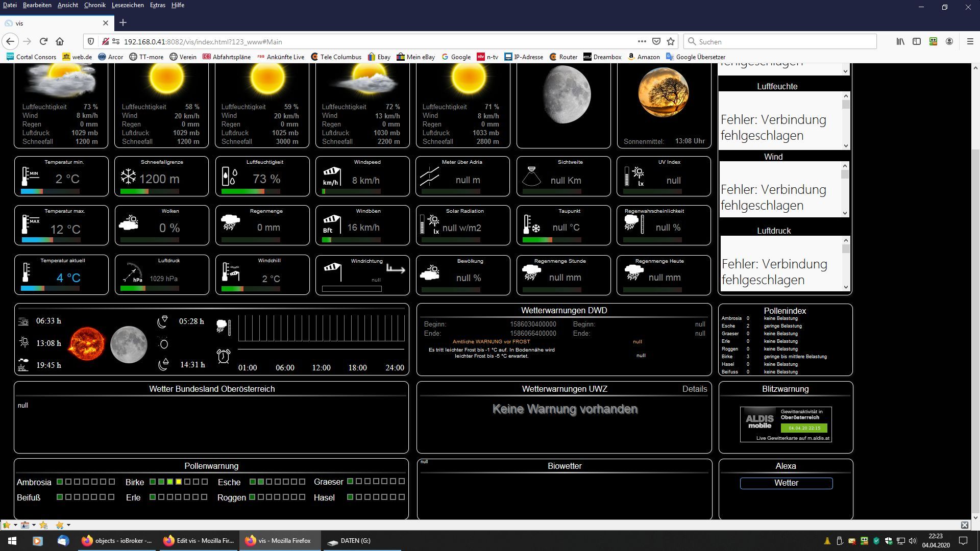
Task: Switch to objects - ioBroker taskbar window
Action: coord(117,541)
